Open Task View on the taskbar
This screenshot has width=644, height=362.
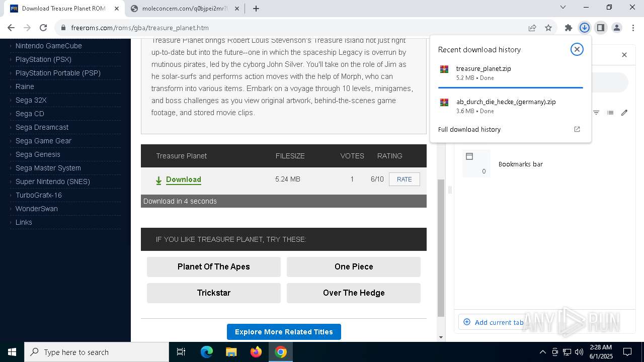point(181,352)
